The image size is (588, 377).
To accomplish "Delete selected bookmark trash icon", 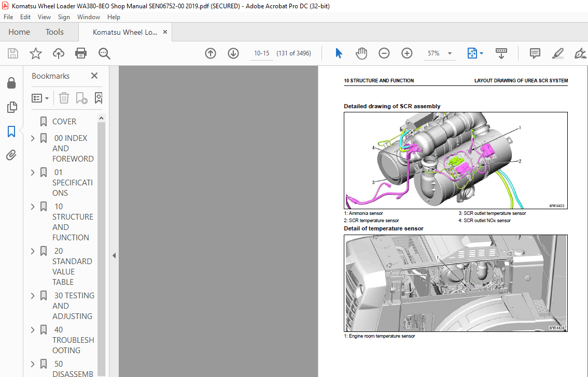I will click(x=64, y=98).
